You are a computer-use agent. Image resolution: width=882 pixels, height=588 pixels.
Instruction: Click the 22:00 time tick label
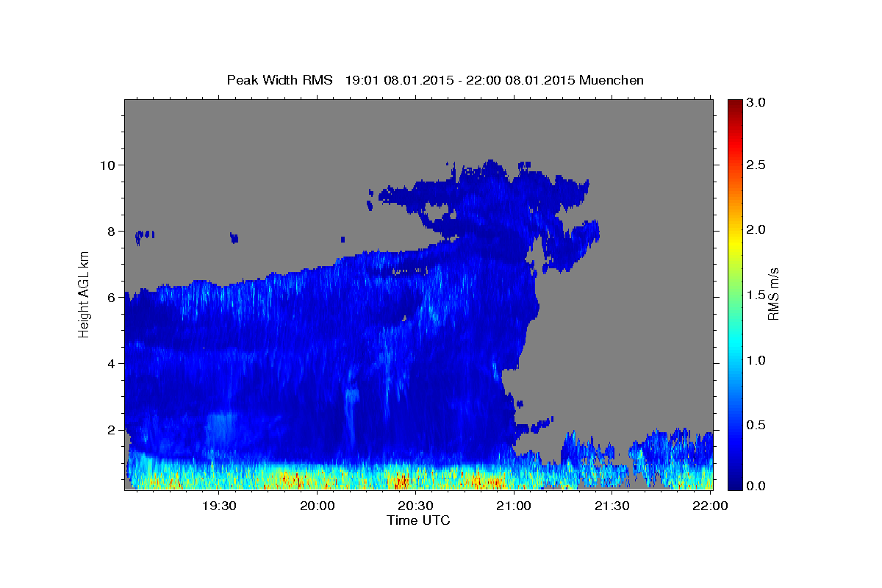tap(710, 506)
